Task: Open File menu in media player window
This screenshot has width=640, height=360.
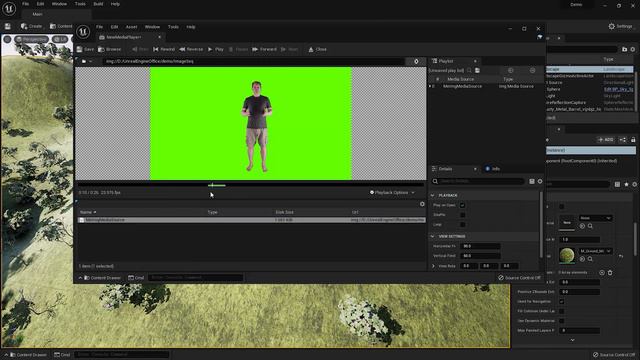Action: tap(99, 27)
